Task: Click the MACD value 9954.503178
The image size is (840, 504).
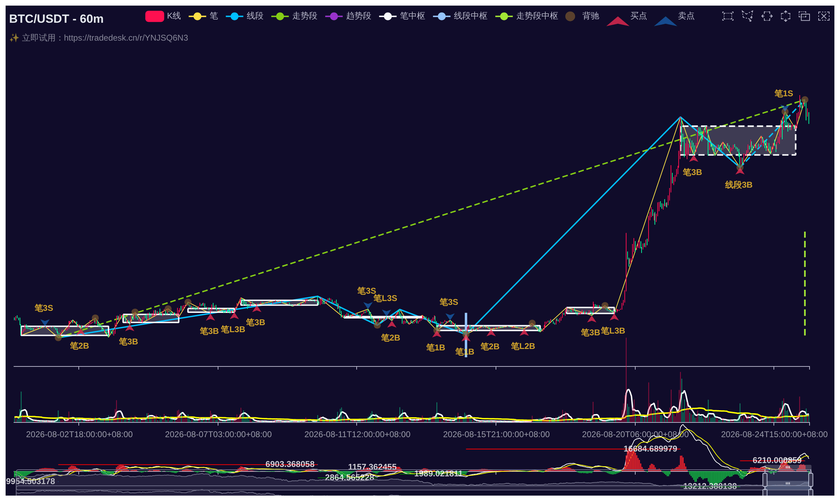Action: tap(30, 481)
